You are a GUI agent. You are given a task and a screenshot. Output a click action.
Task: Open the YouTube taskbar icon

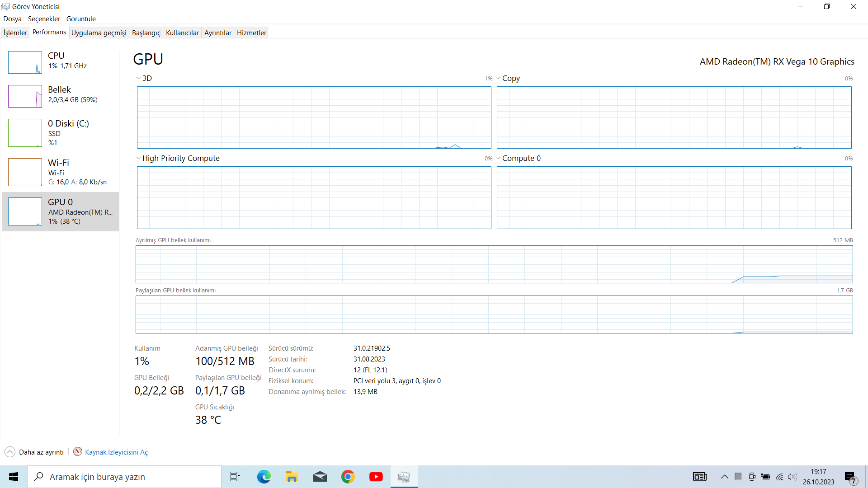click(x=376, y=477)
